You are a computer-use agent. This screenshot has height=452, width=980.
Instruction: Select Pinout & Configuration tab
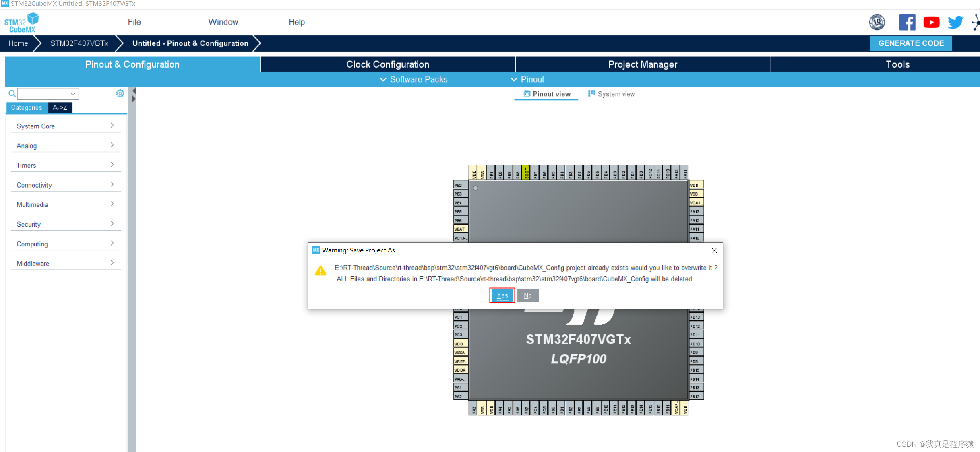pos(132,64)
